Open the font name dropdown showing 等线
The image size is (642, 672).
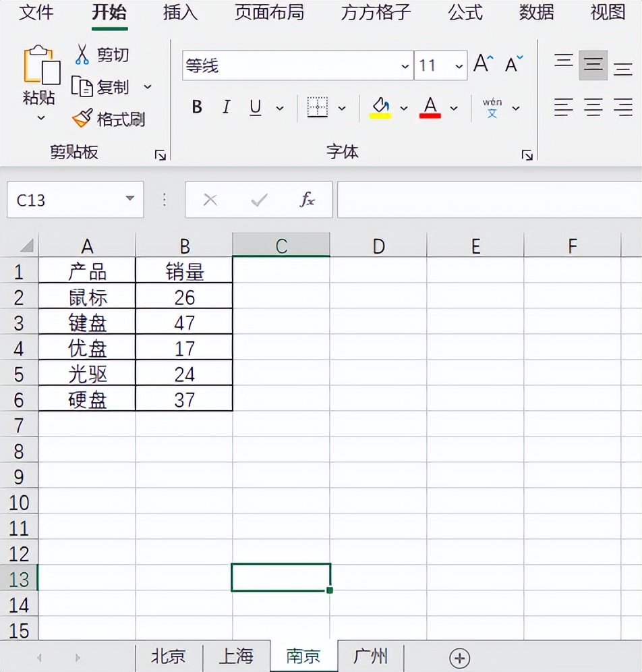pyautogui.click(x=405, y=65)
